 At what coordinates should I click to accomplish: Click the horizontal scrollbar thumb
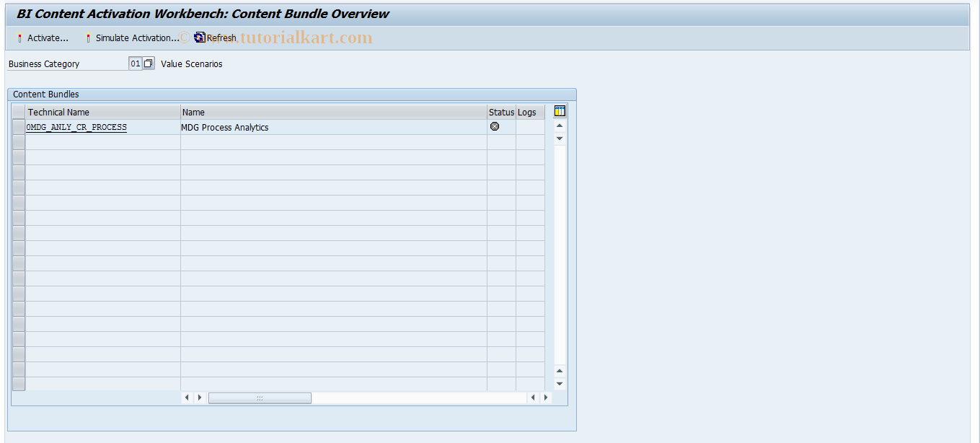coord(260,398)
